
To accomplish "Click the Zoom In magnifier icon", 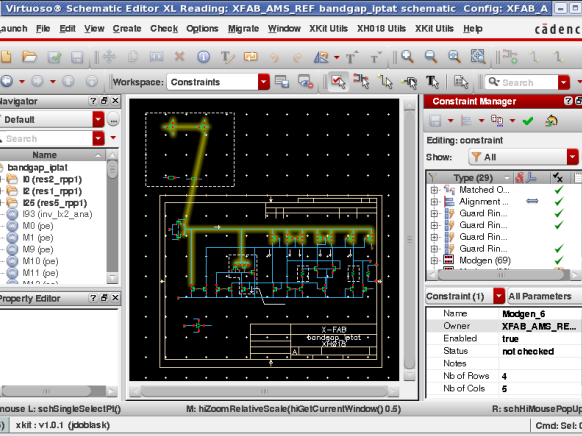I will pos(407,57).
